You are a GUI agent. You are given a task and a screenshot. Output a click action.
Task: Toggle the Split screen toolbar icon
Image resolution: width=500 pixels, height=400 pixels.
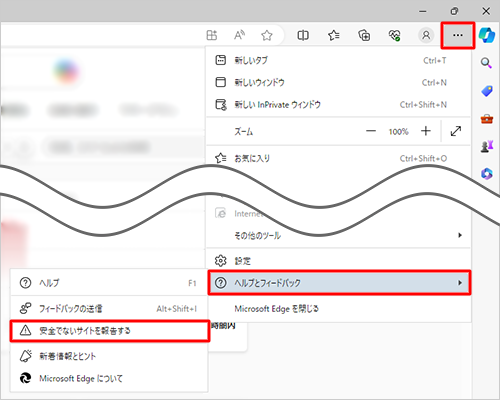[x=303, y=35]
